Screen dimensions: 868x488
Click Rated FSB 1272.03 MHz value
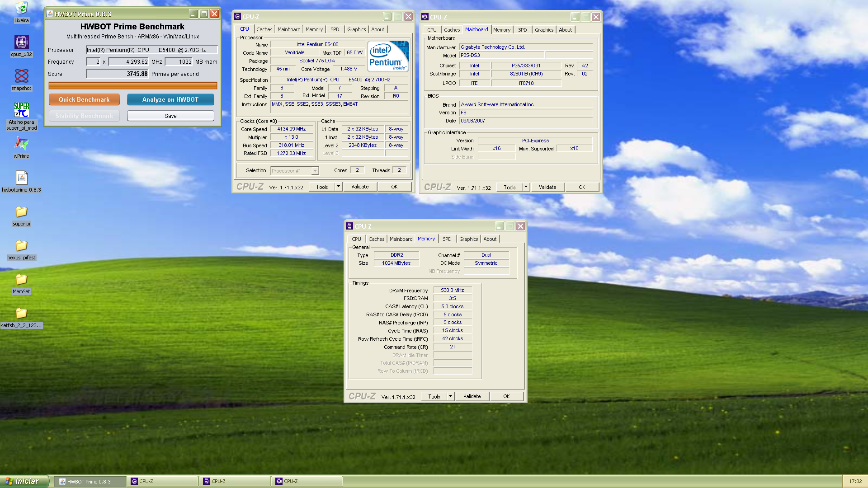[x=292, y=154]
